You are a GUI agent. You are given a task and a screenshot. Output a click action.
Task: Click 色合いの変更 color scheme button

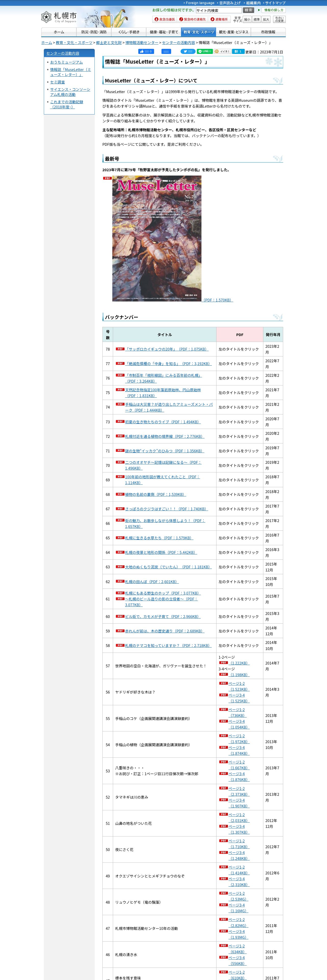[279, 19]
